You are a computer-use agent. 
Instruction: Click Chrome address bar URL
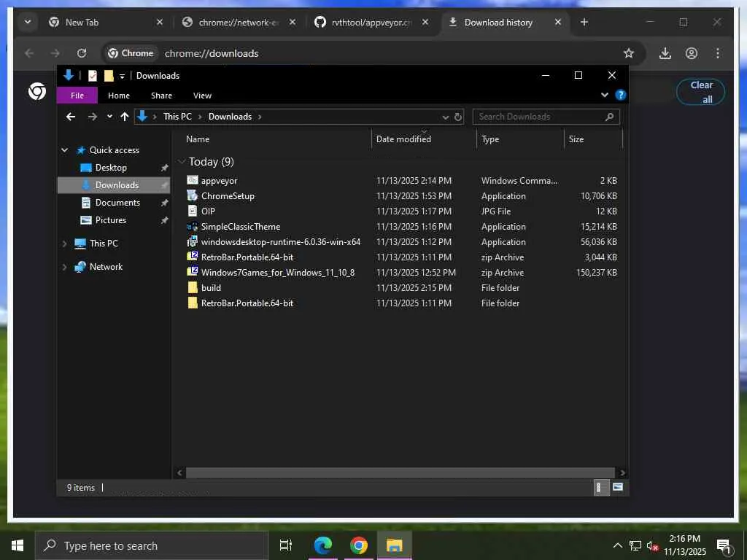[x=212, y=53]
